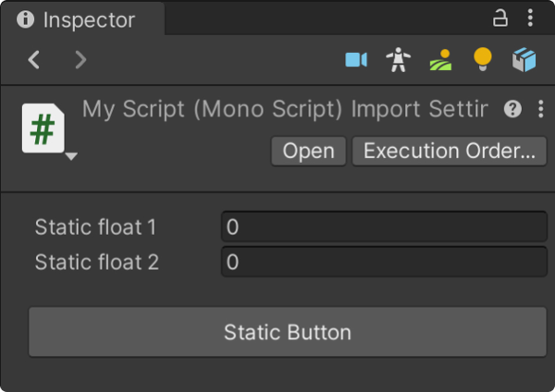
Task: Click the Static float 2 value field
Action: (x=384, y=262)
